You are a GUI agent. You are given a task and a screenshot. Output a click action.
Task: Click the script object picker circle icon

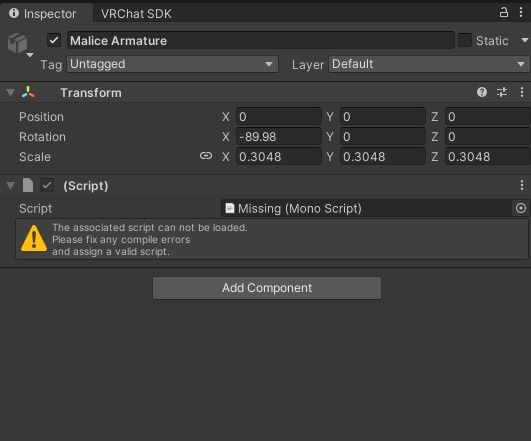coord(521,208)
